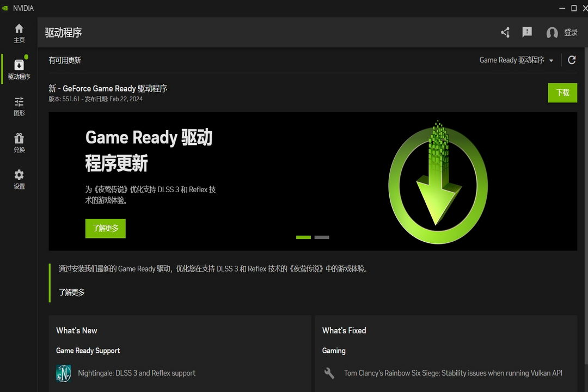This screenshot has height=392, width=588.
Task: Click 下载 to download the driver
Action: click(x=562, y=93)
